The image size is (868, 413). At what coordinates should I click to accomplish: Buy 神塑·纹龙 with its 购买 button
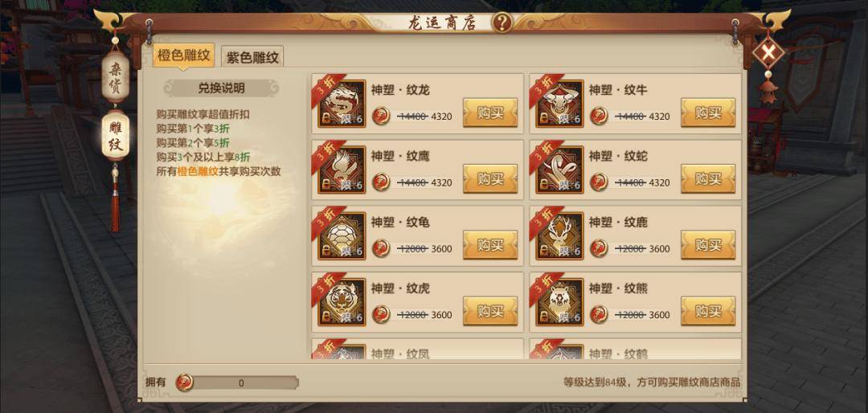pos(490,112)
